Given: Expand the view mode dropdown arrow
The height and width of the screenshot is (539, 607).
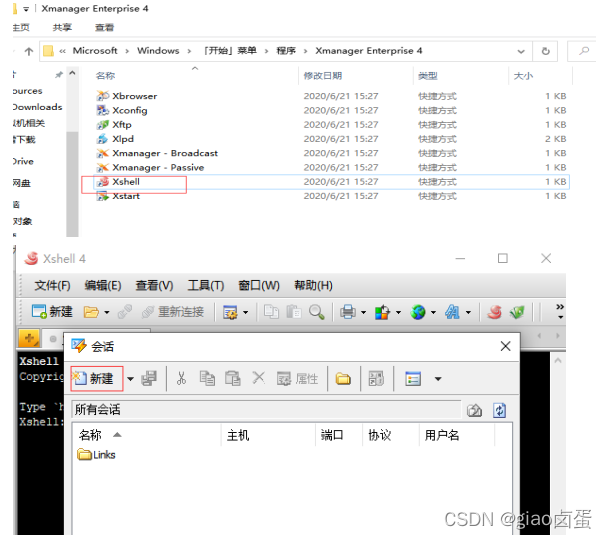Looking at the screenshot, I should (x=438, y=379).
